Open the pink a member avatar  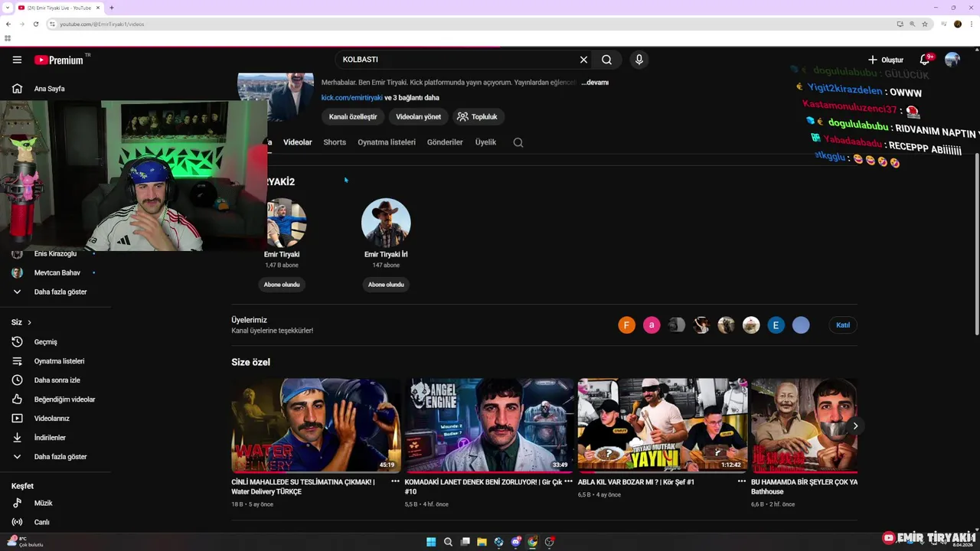[652, 325]
